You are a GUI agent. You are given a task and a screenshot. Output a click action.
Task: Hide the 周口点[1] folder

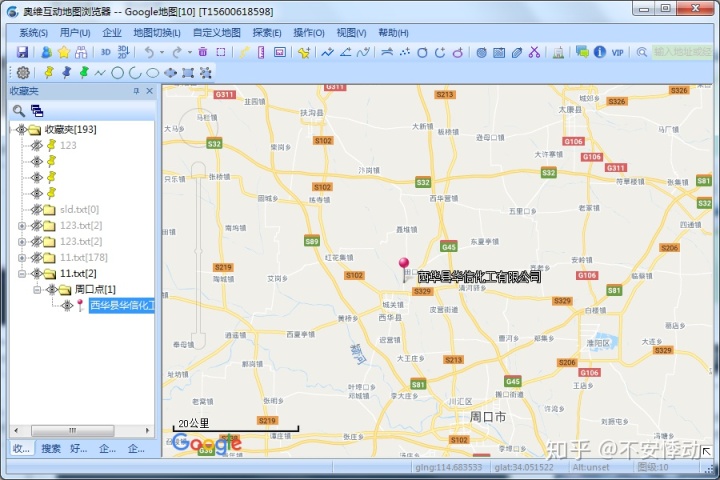(52, 289)
